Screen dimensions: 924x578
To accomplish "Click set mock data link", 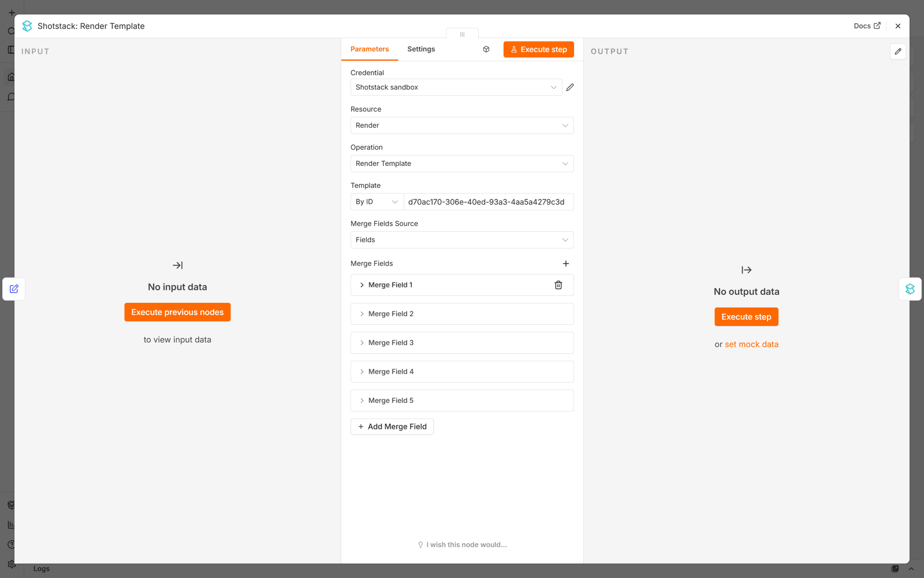I will 751,344.
